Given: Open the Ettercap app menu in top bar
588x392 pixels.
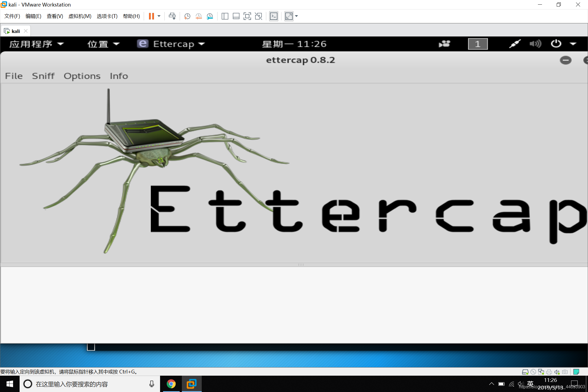Looking at the screenshot, I should click(x=171, y=44).
